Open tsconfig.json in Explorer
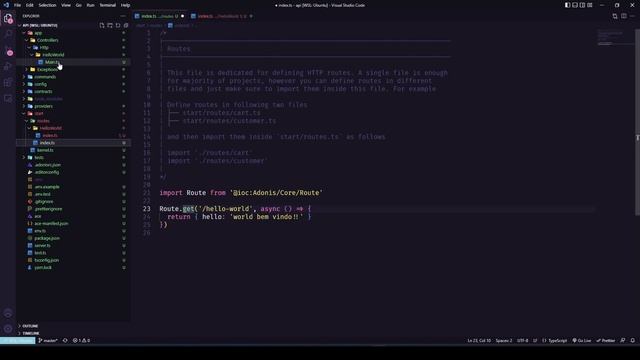The image size is (640, 360). [47, 260]
